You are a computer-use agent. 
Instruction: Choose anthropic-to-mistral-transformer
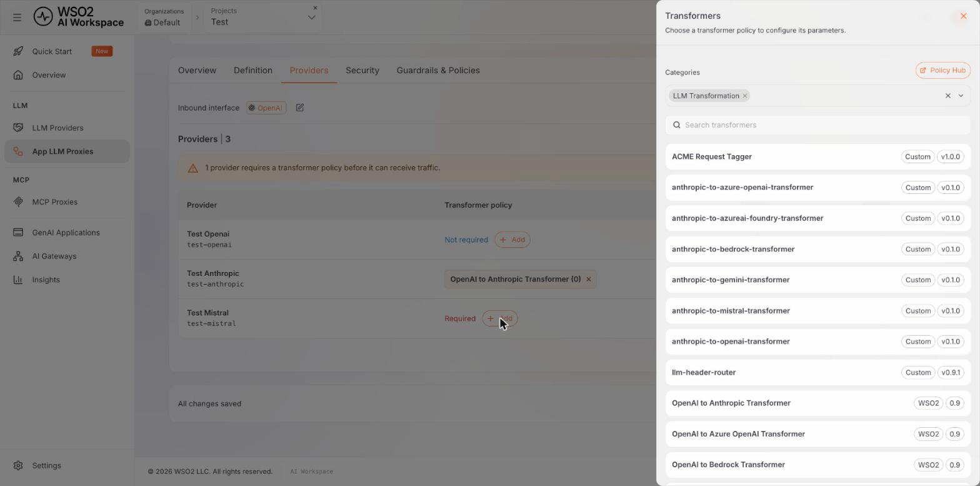click(817, 311)
